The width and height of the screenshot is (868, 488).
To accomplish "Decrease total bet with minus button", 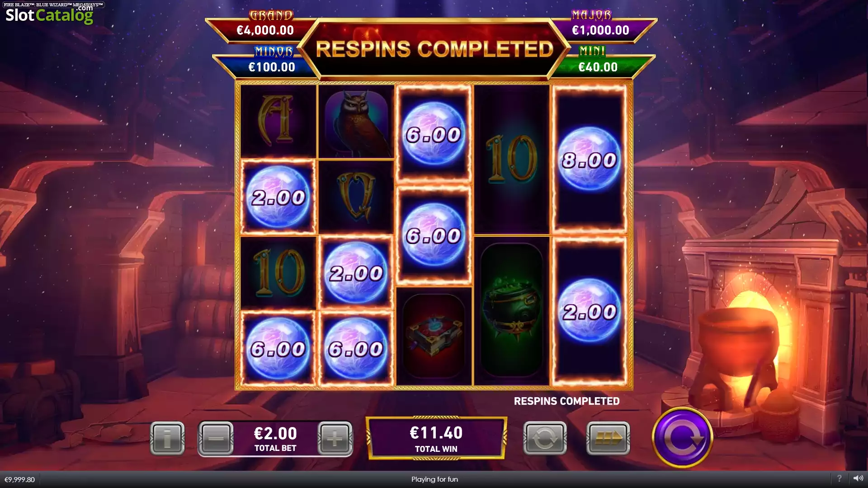I will [216, 438].
